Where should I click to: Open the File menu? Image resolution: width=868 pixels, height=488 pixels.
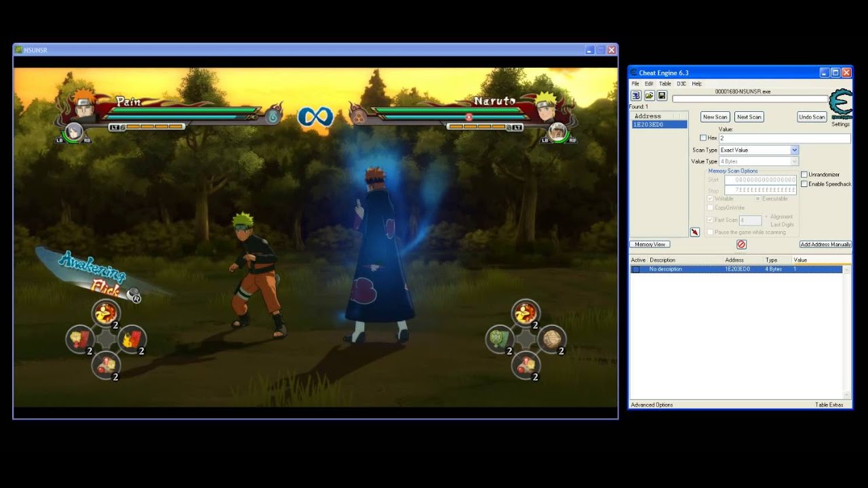pyautogui.click(x=635, y=83)
